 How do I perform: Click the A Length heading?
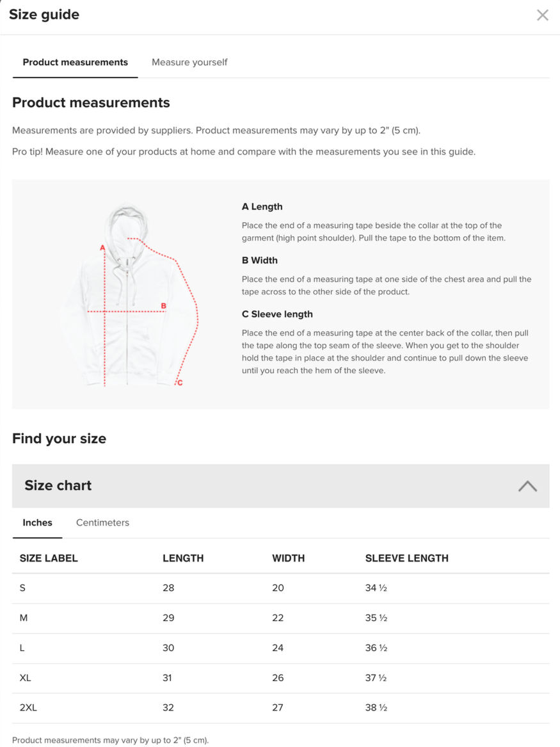point(262,207)
